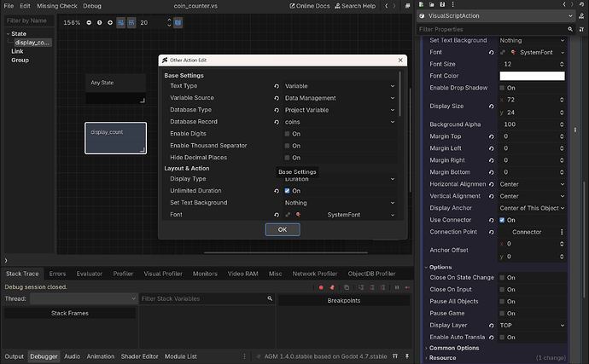The image size is (589, 364).
Task: Click the red skip breakpoints icon in debugger
Action: [x=332, y=287]
